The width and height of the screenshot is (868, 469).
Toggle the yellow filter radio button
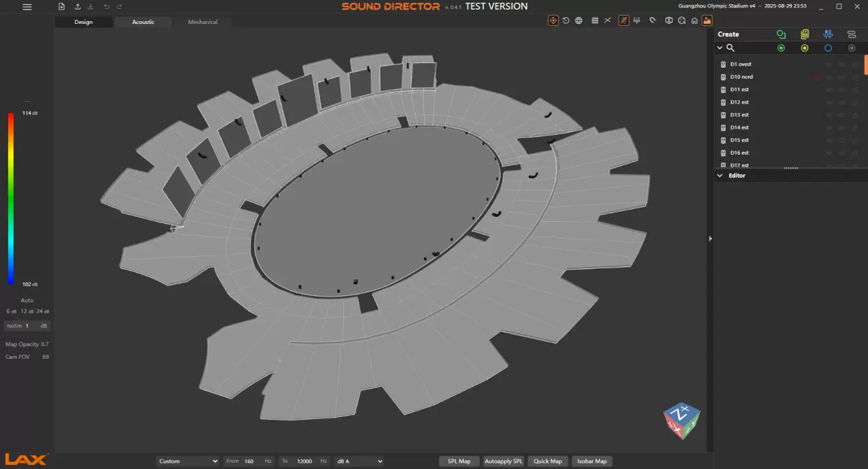805,48
